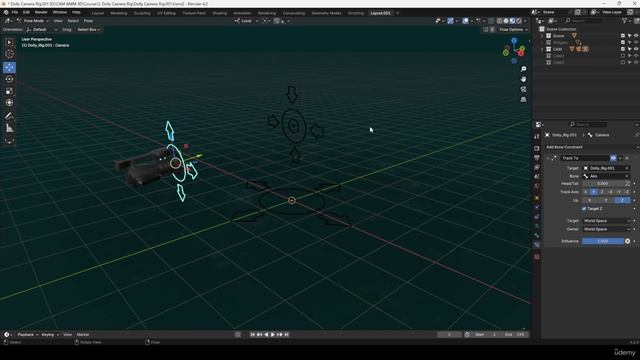Hide the CAM collection with eye icon
Screen dimensions: 640x360
[636, 49]
